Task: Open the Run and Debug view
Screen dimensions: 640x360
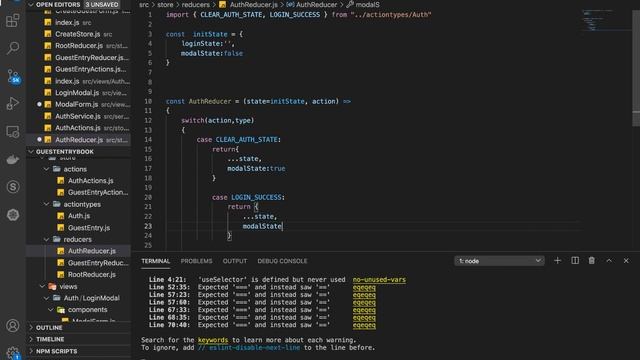Action: (x=13, y=103)
